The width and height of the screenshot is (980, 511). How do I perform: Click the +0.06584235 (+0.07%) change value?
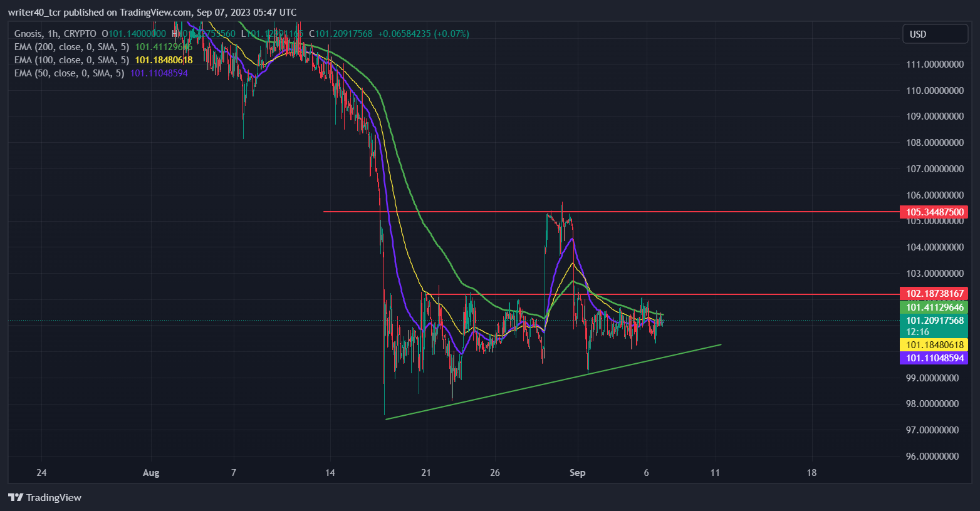(424, 34)
